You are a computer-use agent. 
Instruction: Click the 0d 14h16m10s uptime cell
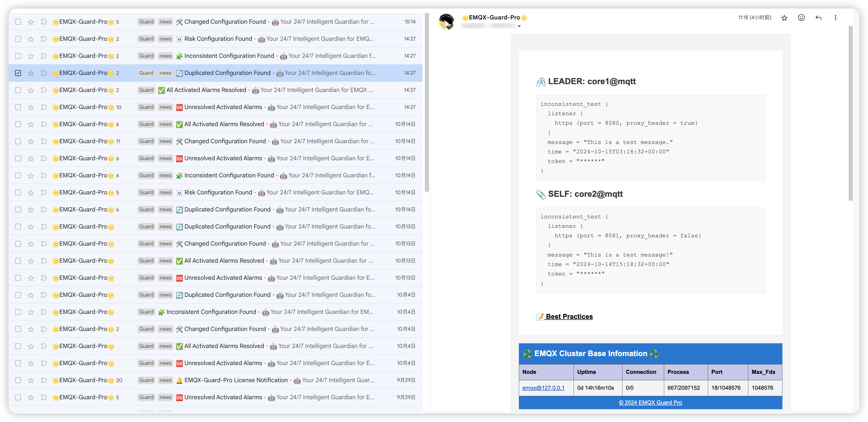[598, 388]
